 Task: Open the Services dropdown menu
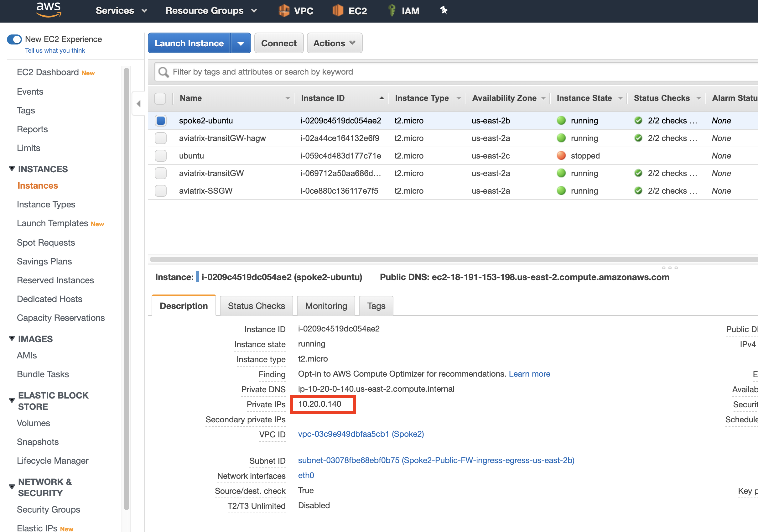click(121, 11)
